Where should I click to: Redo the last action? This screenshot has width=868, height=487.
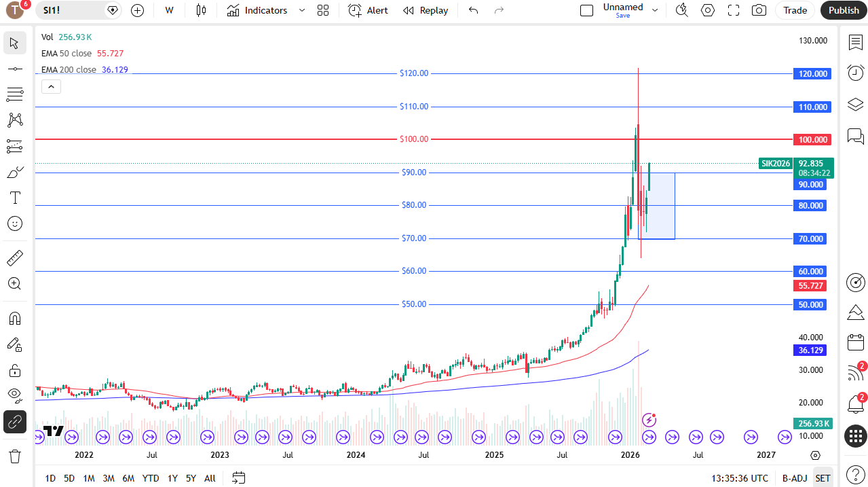point(499,10)
